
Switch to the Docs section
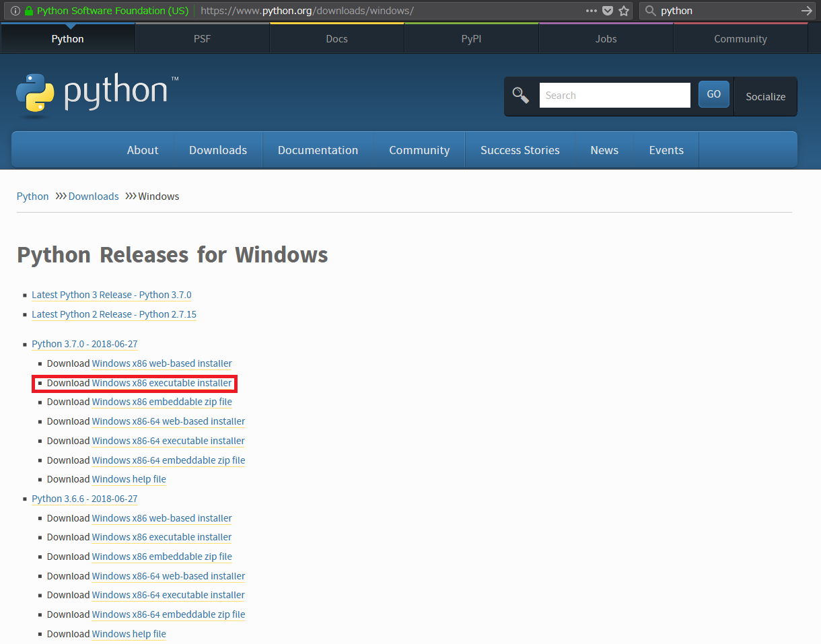point(336,38)
